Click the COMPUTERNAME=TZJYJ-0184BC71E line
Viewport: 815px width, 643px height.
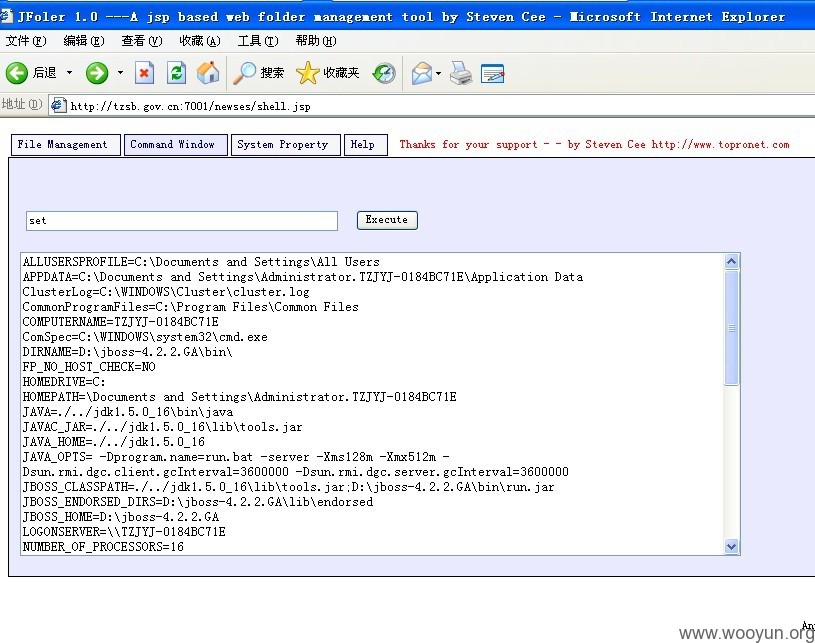pos(121,322)
